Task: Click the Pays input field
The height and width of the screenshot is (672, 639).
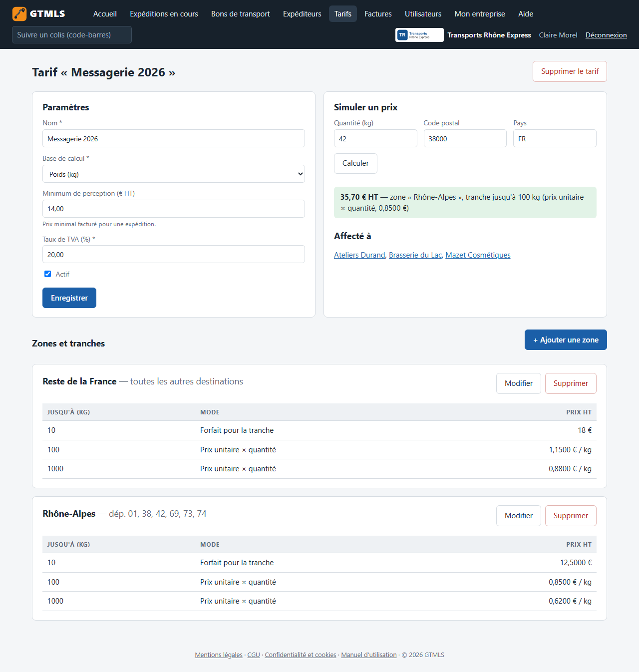Action: (555, 139)
